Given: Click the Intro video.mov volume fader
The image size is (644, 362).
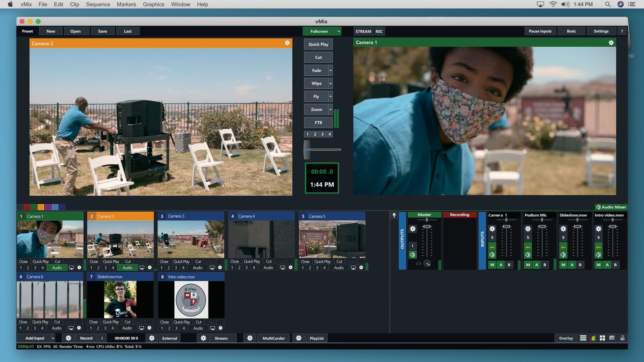Looking at the screenshot, I should pos(613,227).
